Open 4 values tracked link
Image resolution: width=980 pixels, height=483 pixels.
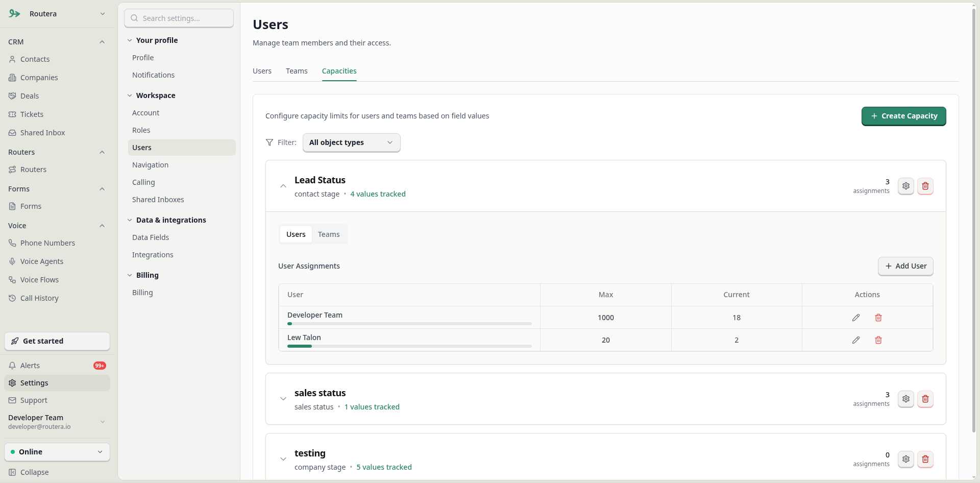click(378, 194)
